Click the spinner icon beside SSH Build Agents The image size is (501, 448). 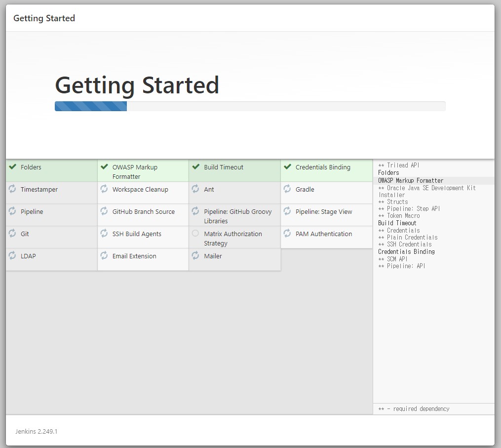104,233
